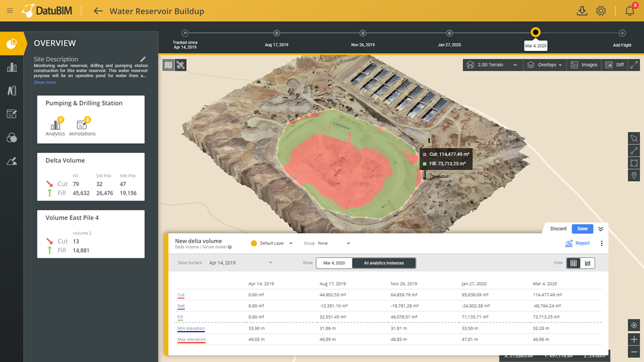This screenshot has width=644, height=362.
Task: Click Add Flight on the timeline
Action: point(622,33)
